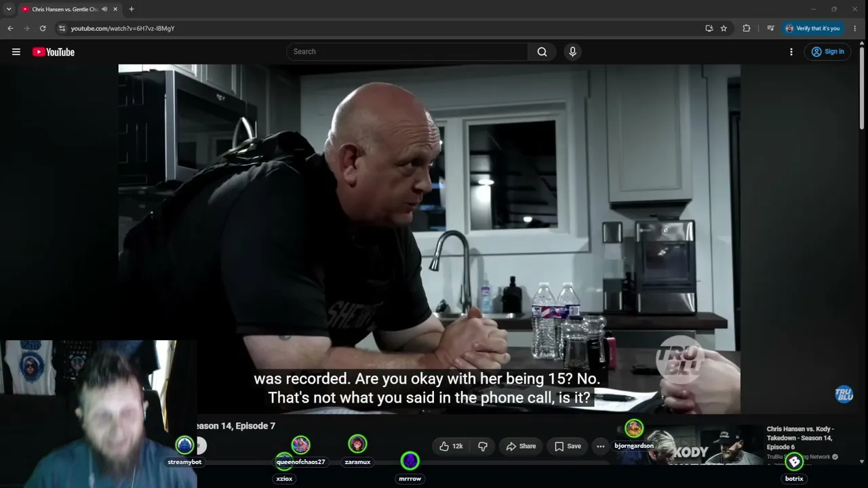Viewport: 868px width, 488px height.
Task: Open YouTube settings three-dot menu
Action: (791, 52)
